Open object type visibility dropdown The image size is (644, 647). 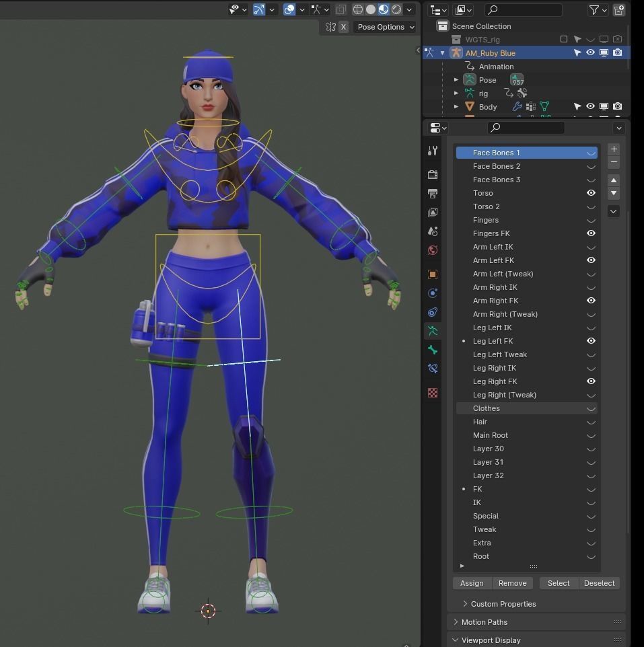238,9
